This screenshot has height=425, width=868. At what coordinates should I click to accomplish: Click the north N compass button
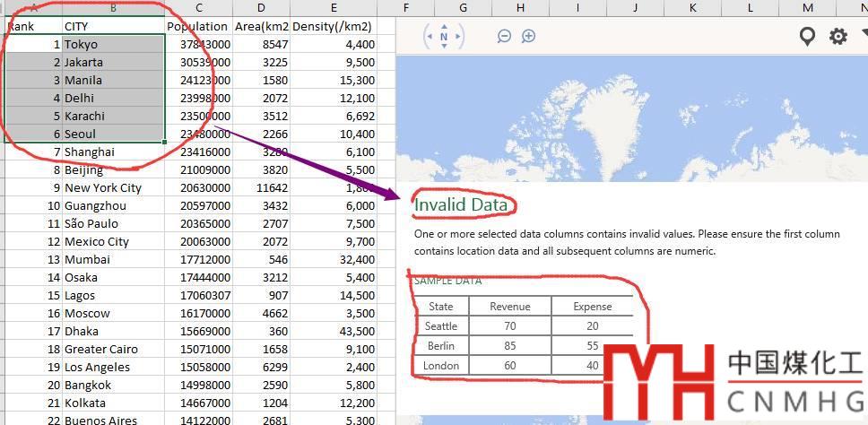pos(444,37)
